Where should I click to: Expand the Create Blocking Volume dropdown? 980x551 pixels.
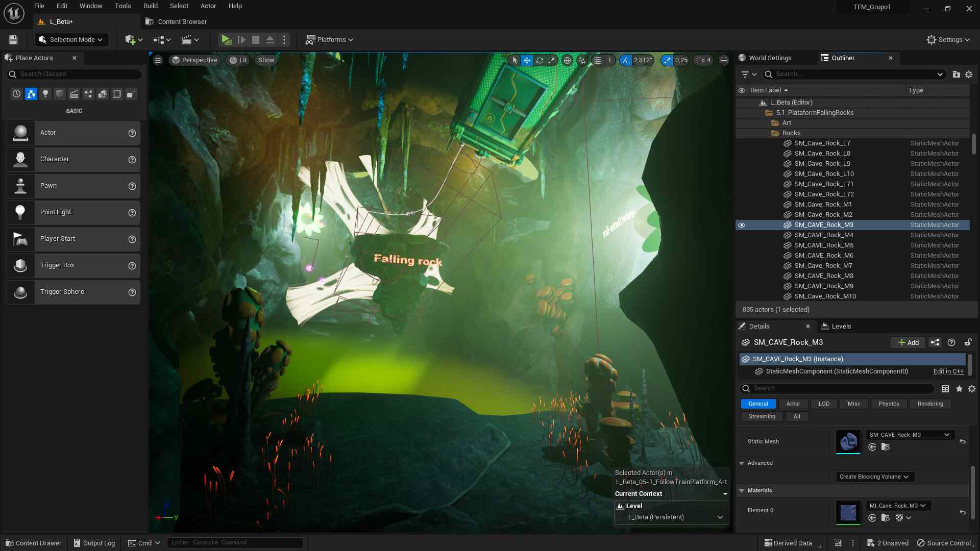[874, 477]
